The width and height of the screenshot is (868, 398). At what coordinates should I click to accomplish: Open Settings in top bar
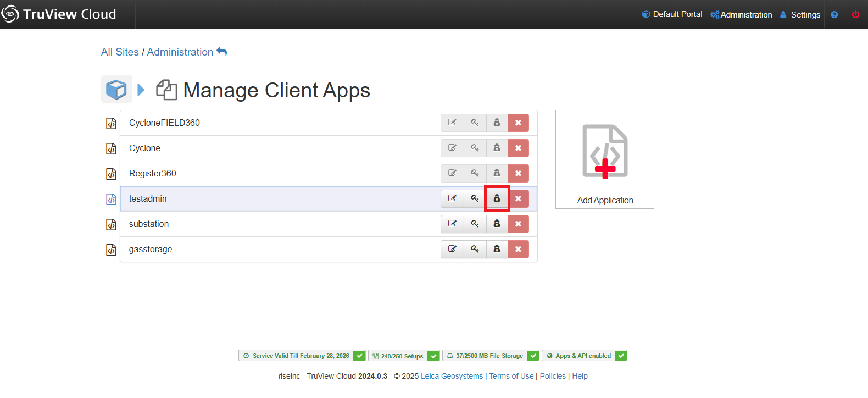(x=800, y=14)
